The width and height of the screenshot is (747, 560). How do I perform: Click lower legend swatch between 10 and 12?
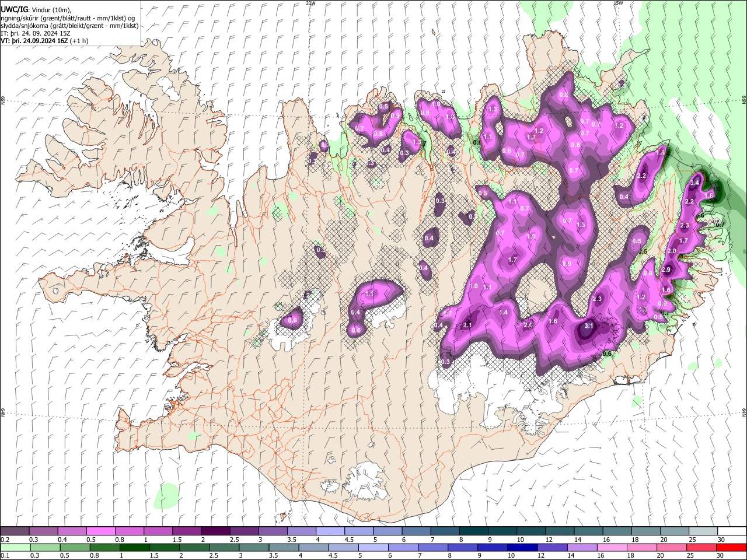pos(522,548)
